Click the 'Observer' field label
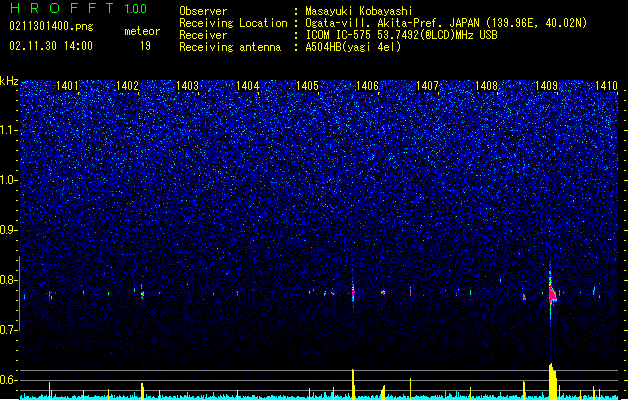Image resolution: width=629 pixels, height=400 pixels. (203, 11)
